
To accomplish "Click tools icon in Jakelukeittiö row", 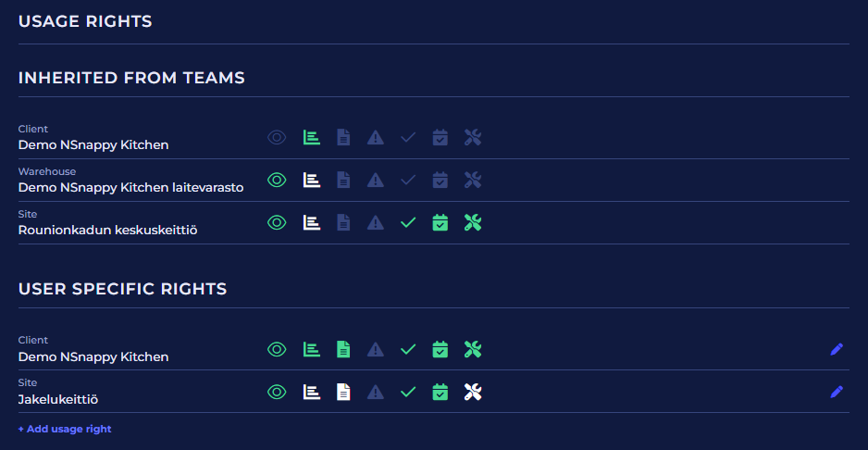I will 473,392.
